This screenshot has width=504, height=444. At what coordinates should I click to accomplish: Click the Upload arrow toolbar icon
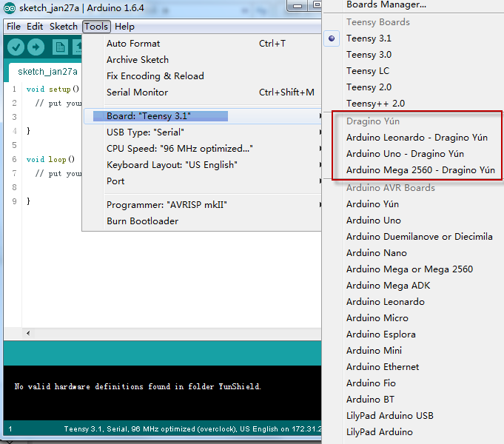click(36, 47)
